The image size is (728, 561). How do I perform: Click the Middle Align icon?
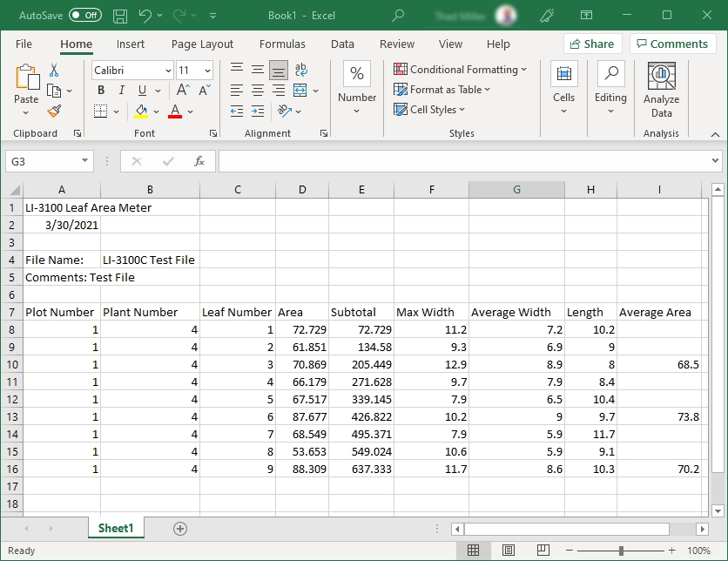click(258, 70)
